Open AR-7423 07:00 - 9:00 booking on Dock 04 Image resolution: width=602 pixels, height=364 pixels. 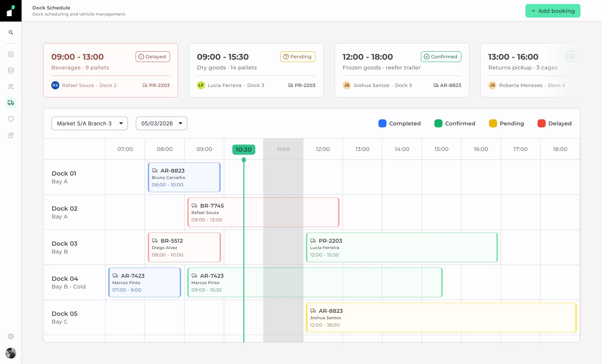[x=145, y=282]
